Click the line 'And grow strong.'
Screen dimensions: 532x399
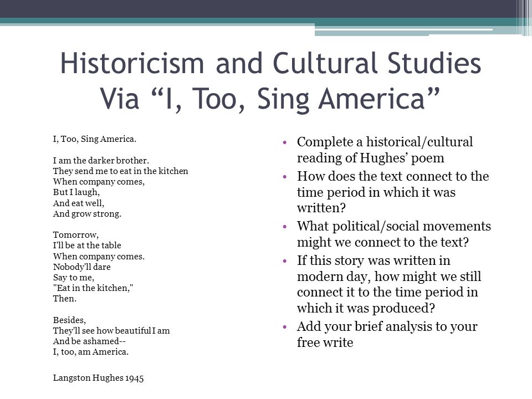[x=87, y=214]
